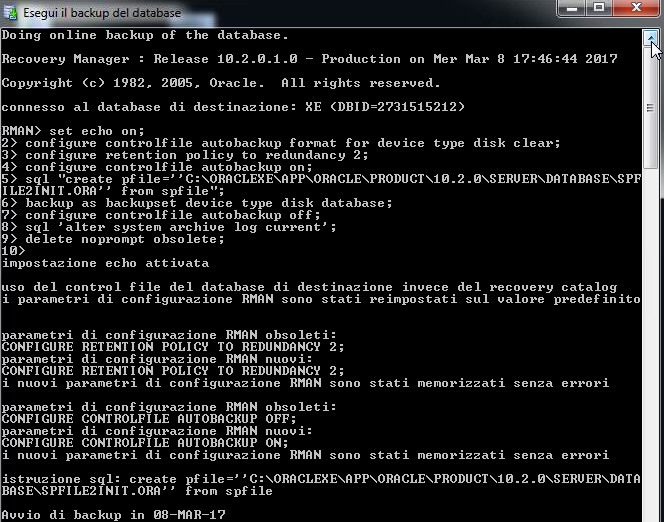Click the Oracle copyright line
Viewport: 664px width, 522px height.
pyautogui.click(x=221, y=83)
